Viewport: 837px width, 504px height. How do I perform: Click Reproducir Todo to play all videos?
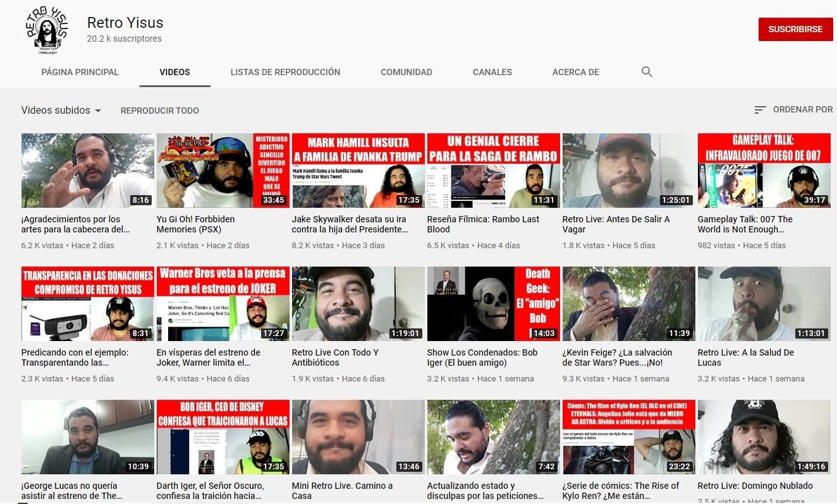tap(159, 111)
